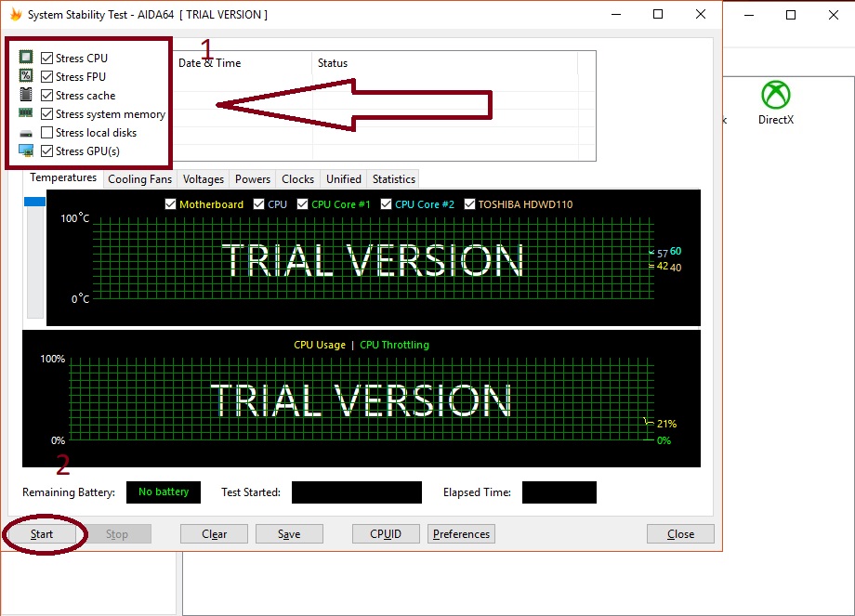The height and width of the screenshot is (616, 855).
Task: Select the Temperatures tab
Action: pyautogui.click(x=63, y=177)
